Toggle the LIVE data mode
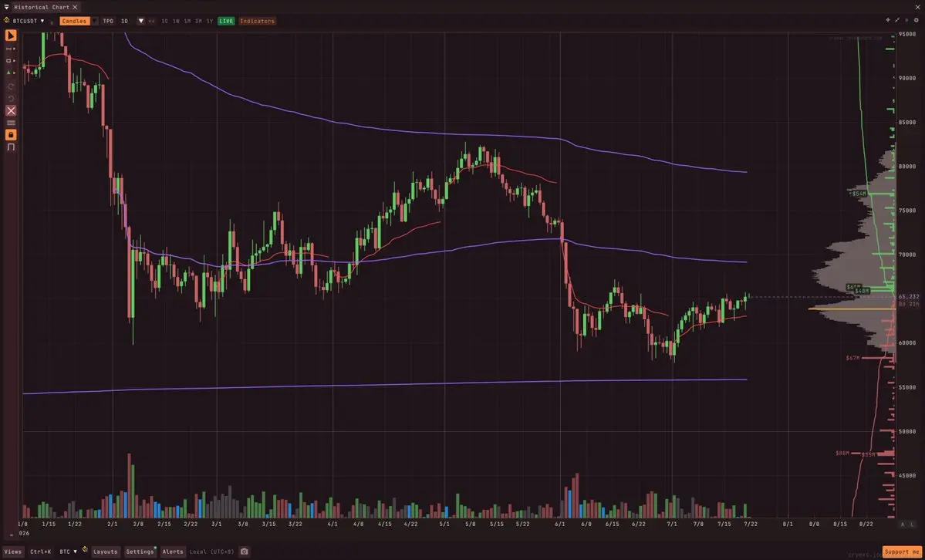 point(226,21)
